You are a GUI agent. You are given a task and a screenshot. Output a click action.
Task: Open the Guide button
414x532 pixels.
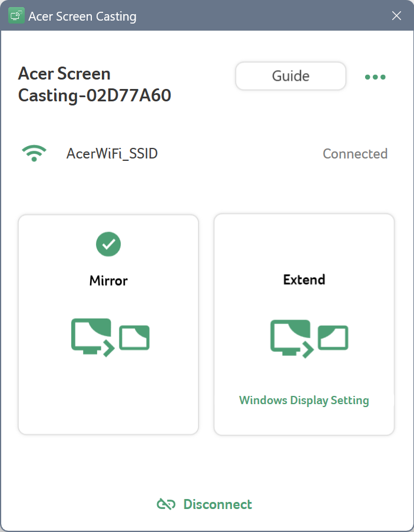tap(290, 76)
